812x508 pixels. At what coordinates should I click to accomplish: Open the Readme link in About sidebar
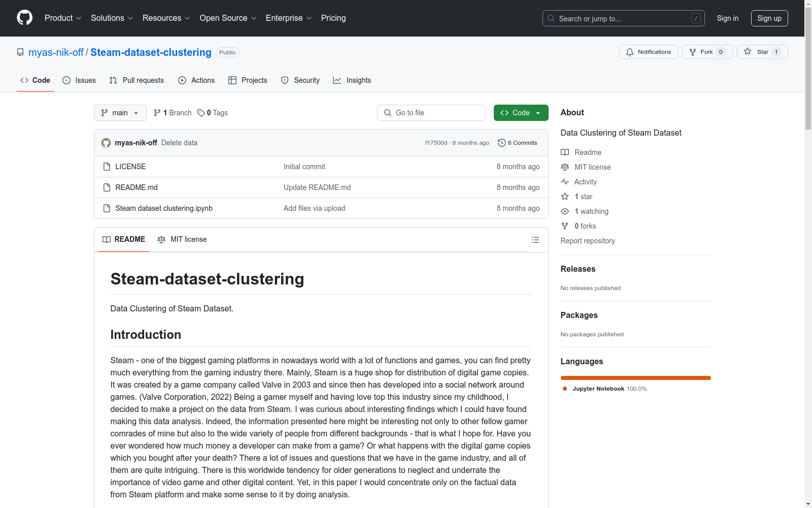581,152
